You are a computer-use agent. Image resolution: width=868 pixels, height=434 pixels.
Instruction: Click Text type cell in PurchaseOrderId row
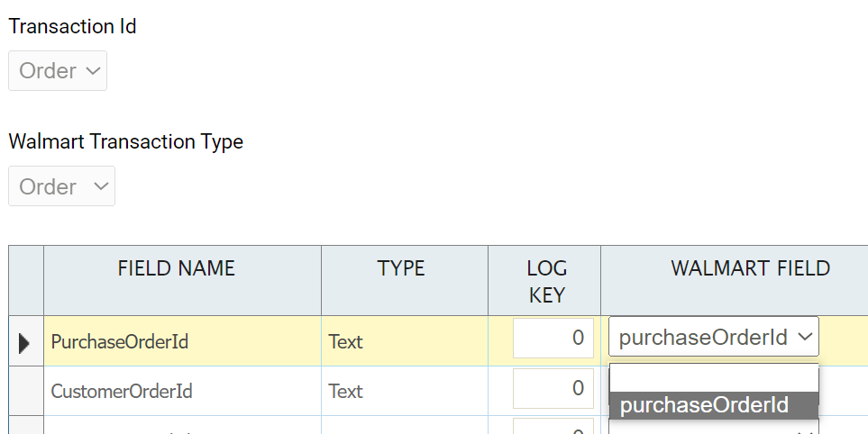coord(405,341)
